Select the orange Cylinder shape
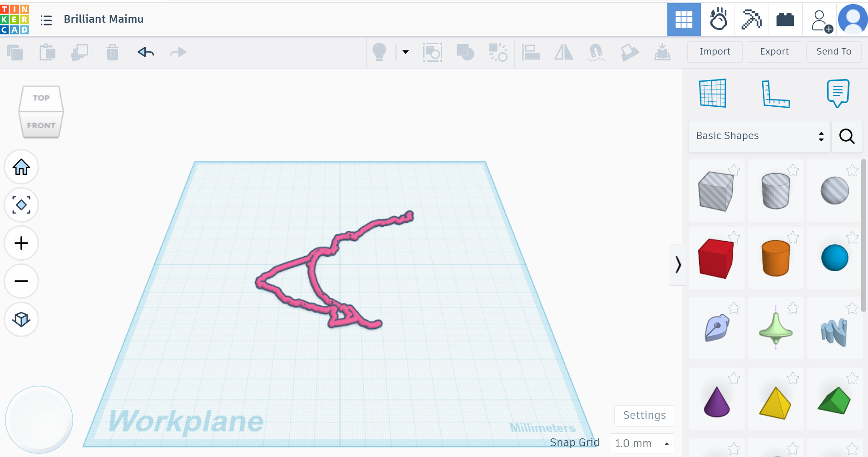868x457 pixels. pyautogui.click(x=775, y=258)
